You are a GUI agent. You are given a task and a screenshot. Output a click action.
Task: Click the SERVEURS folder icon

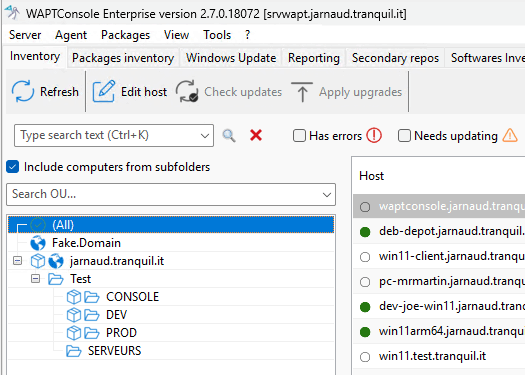click(74, 351)
